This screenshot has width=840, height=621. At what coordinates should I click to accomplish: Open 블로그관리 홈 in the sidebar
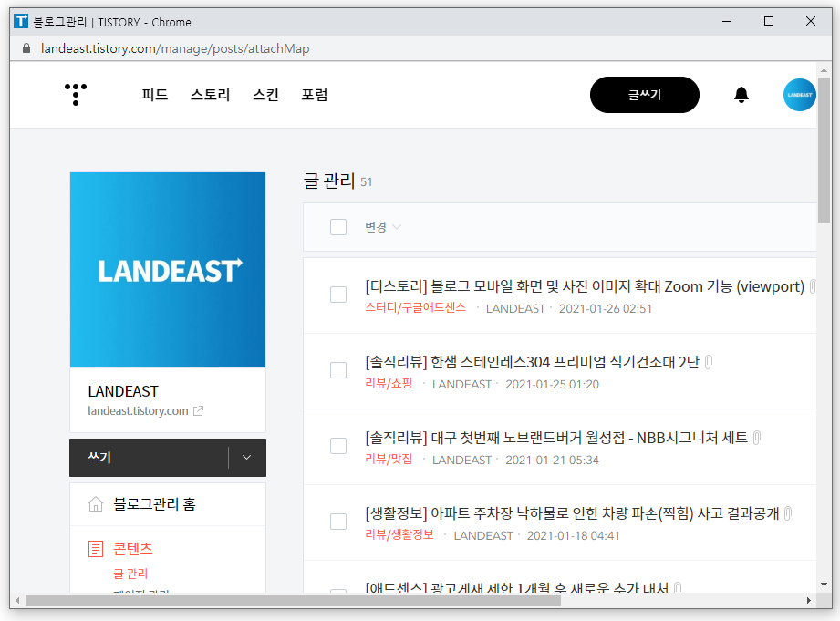coord(154,504)
